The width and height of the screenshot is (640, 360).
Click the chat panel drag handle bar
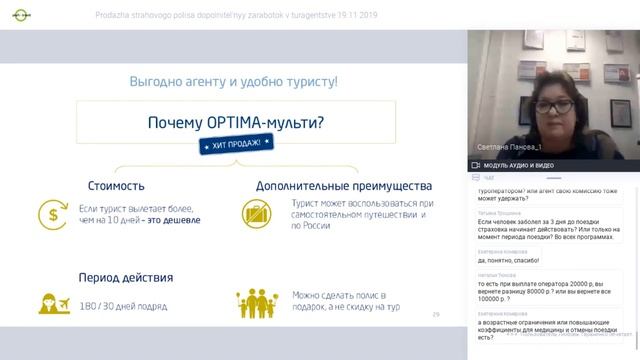pyautogui.click(x=554, y=178)
